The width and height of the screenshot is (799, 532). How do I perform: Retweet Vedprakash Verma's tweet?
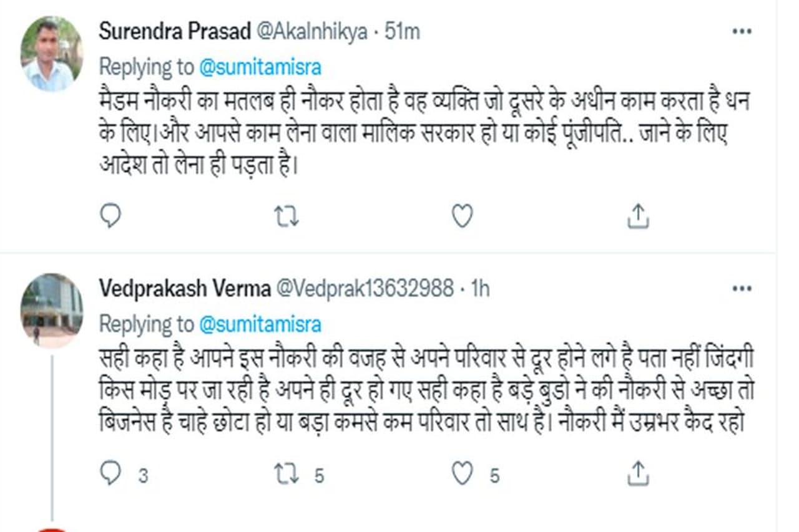(x=287, y=475)
